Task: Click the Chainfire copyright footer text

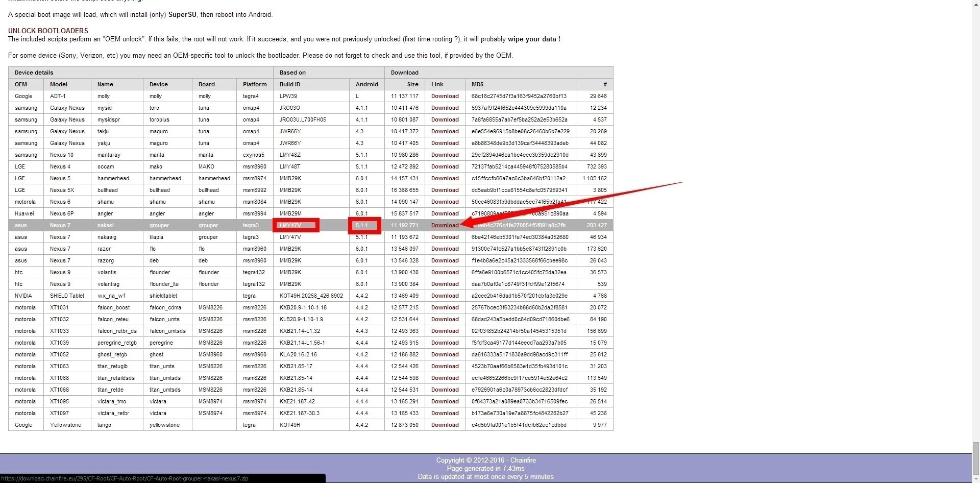Action: pos(486,460)
